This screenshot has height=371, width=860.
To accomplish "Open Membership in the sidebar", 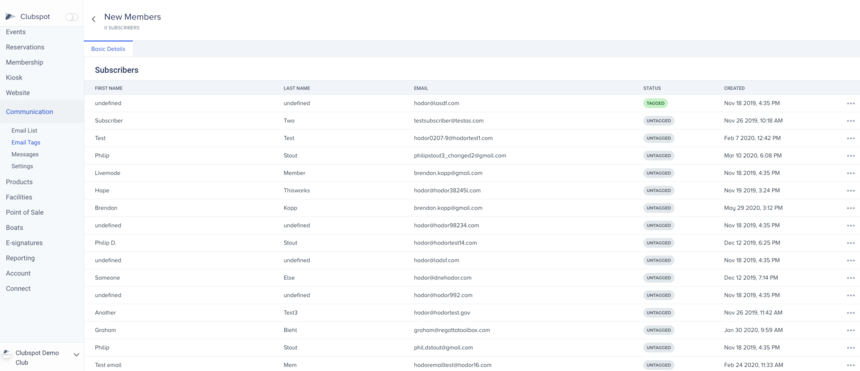I will pos(25,63).
